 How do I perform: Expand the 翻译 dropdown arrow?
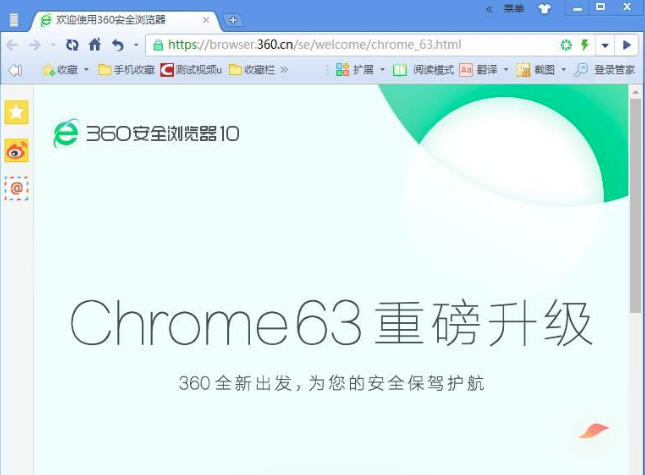coord(506,70)
